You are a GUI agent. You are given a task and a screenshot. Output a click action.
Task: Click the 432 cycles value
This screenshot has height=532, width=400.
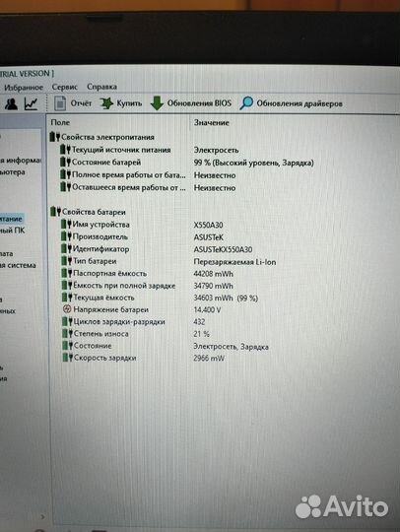point(199,321)
